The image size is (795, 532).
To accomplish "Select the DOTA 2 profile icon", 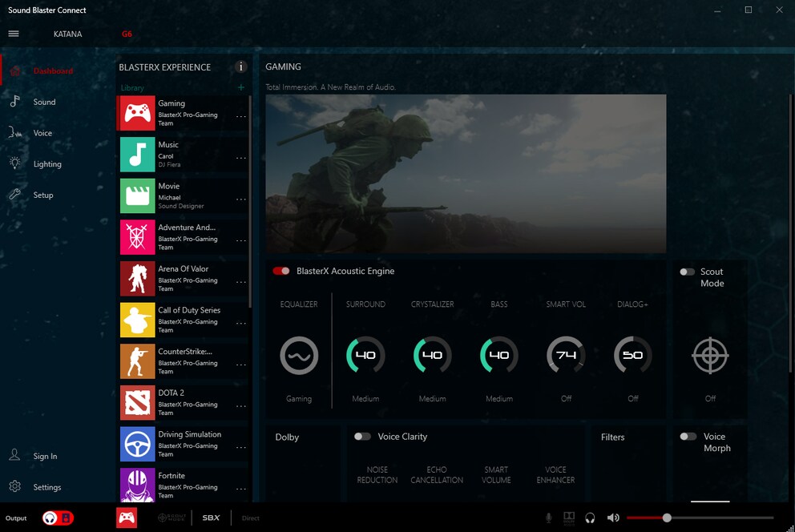I will coord(137,403).
